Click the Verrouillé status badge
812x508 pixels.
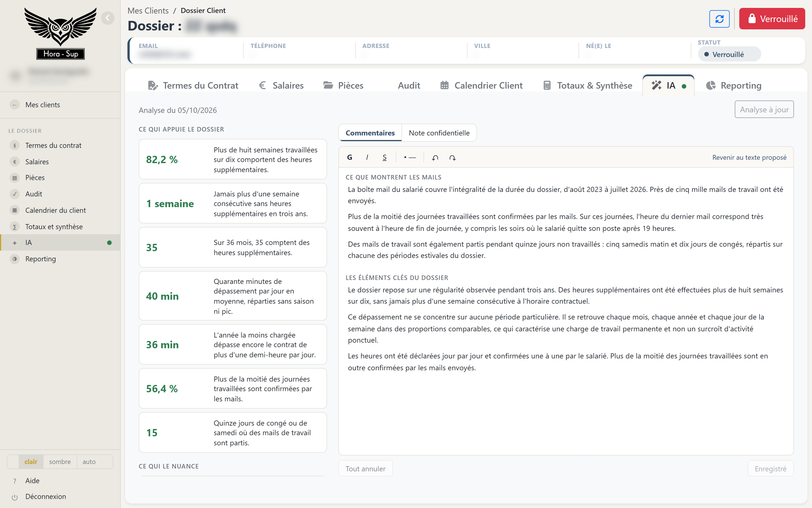pyautogui.click(x=729, y=54)
